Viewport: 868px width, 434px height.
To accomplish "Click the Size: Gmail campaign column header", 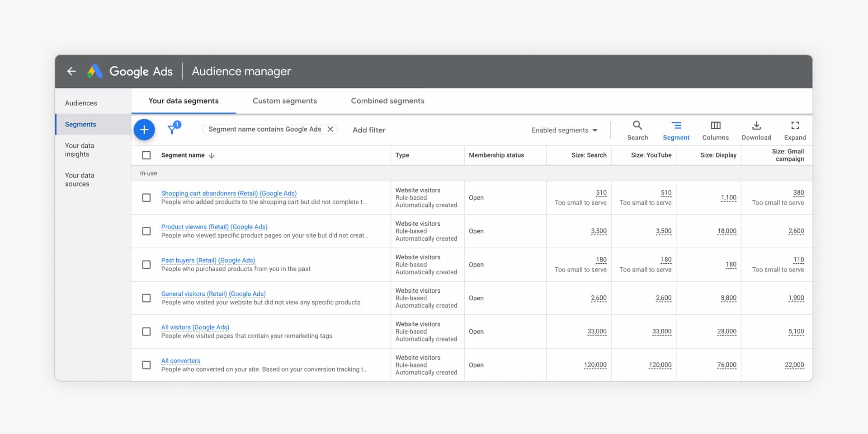I will (x=788, y=155).
